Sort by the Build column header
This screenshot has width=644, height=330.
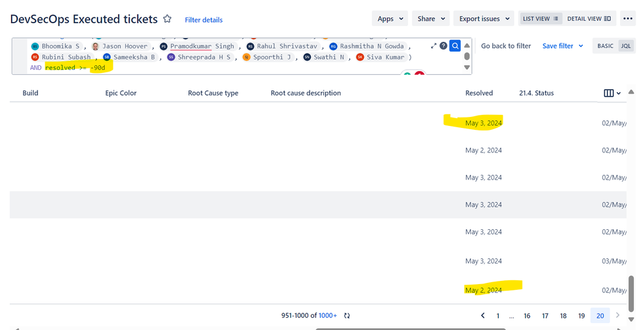point(30,93)
